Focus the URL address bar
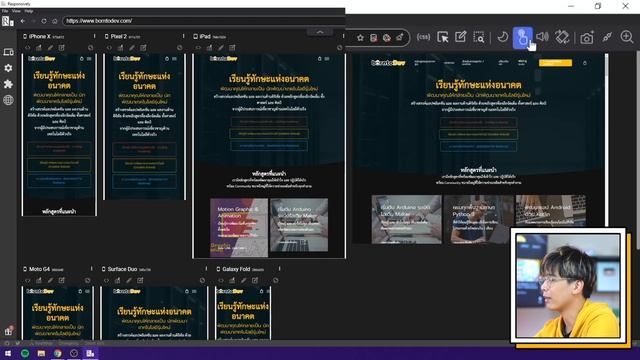Image resolution: width=640 pixels, height=360 pixels. coord(203,21)
